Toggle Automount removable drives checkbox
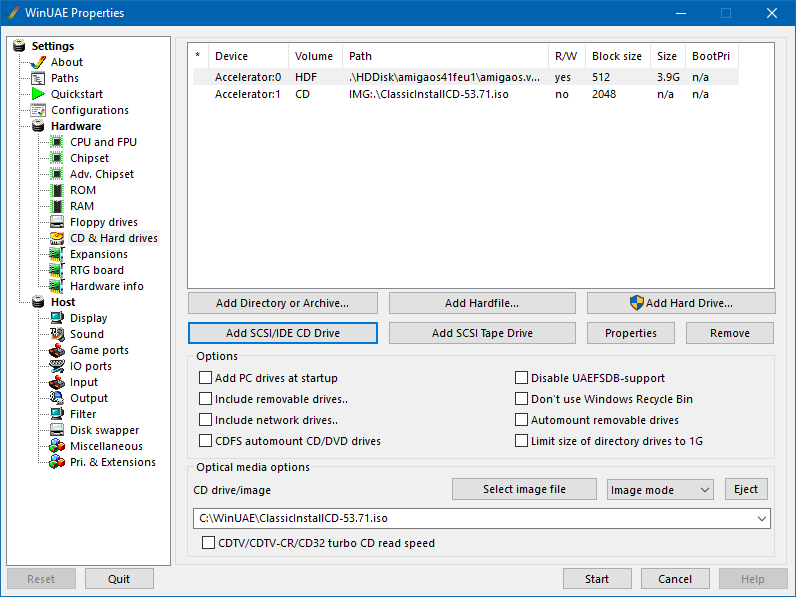The height and width of the screenshot is (597, 796). [x=521, y=420]
